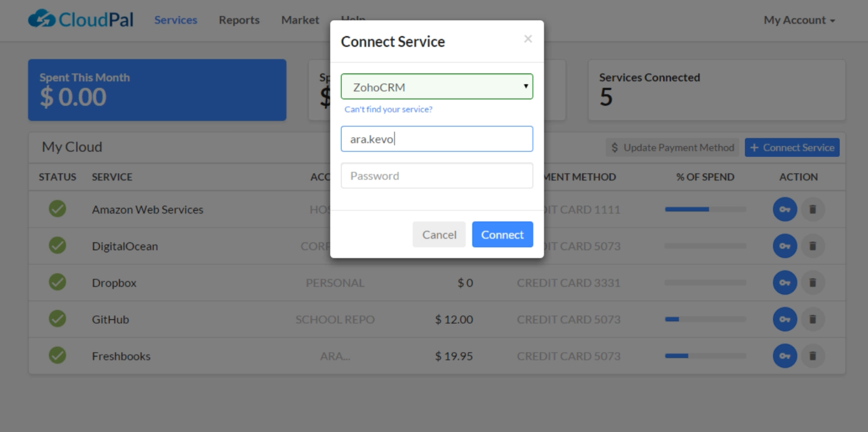Click the green status check for Freshbooks
The width and height of the screenshot is (868, 432).
coord(58,355)
